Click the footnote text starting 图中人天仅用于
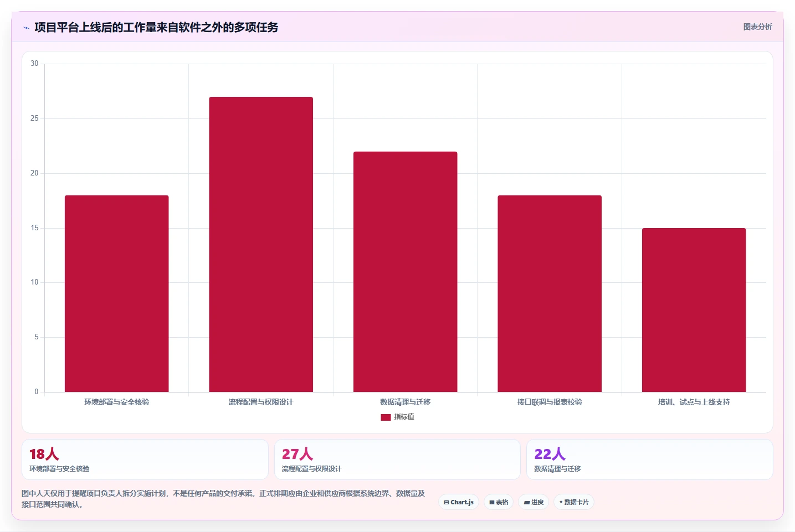Image resolution: width=795 pixels, height=532 pixels. pos(223,499)
